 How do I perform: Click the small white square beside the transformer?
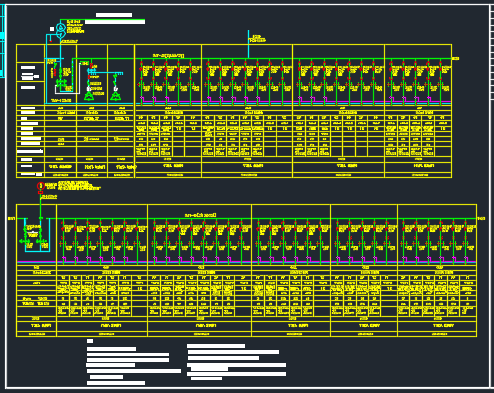[x=52, y=29]
